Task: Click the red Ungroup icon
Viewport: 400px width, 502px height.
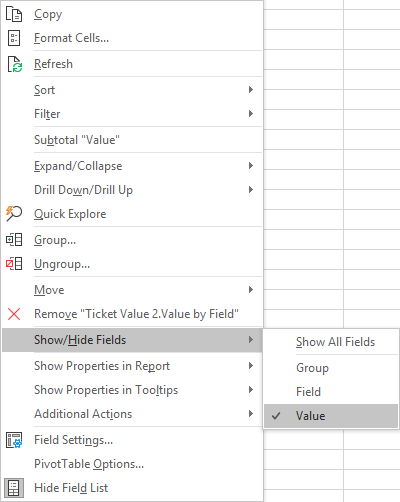Action: [14, 264]
